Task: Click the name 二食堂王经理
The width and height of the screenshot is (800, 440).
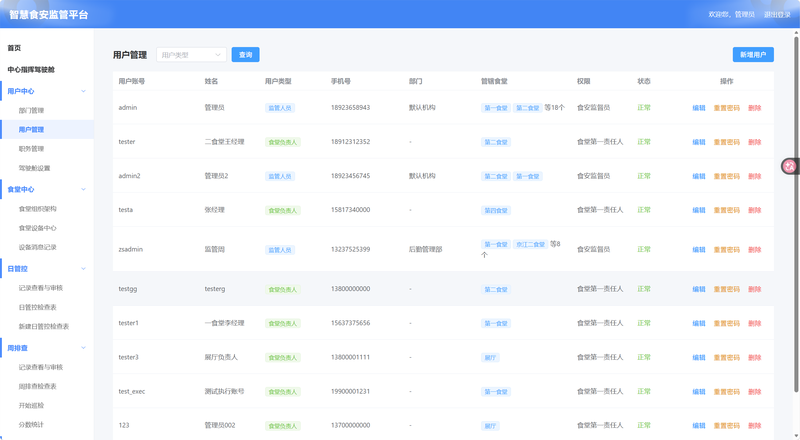Action: coord(224,142)
